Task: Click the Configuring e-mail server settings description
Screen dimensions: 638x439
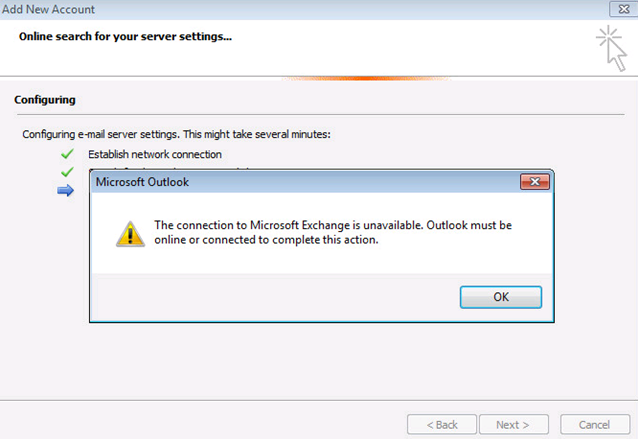Action: coord(177,134)
